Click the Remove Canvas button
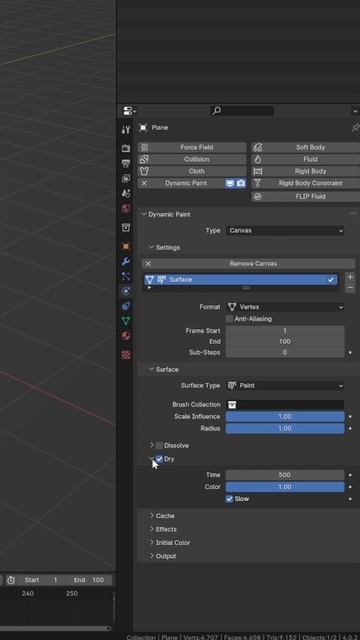360x640 pixels. pyautogui.click(x=249, y=264)
